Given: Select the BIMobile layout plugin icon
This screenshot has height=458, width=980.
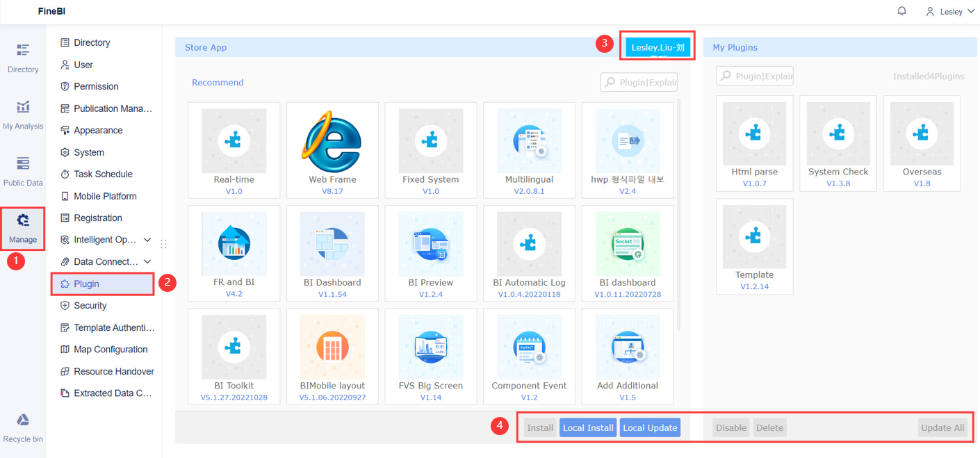Looking at the screenshot, I should point(332,347).
